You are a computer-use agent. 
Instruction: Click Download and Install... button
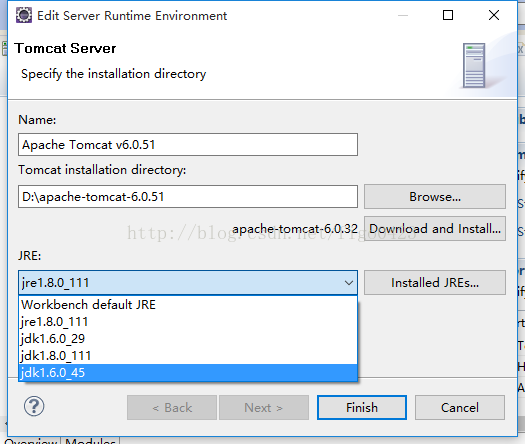point(435,229)
